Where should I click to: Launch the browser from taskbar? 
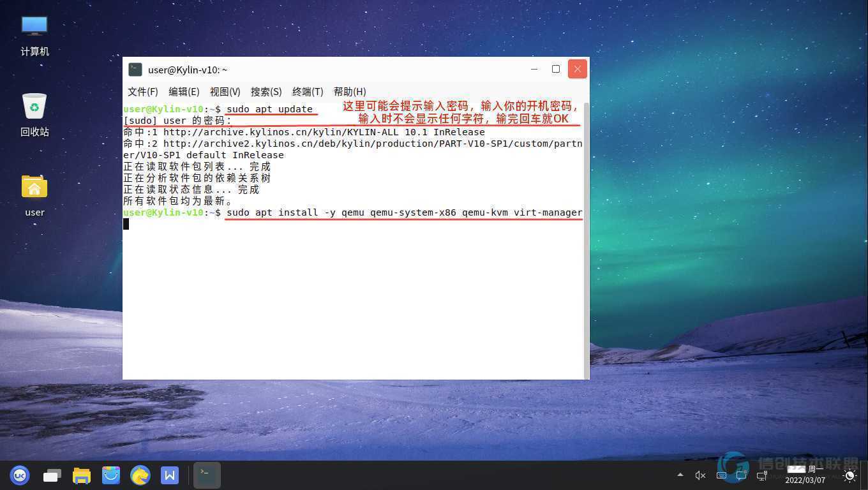[140, 475]
